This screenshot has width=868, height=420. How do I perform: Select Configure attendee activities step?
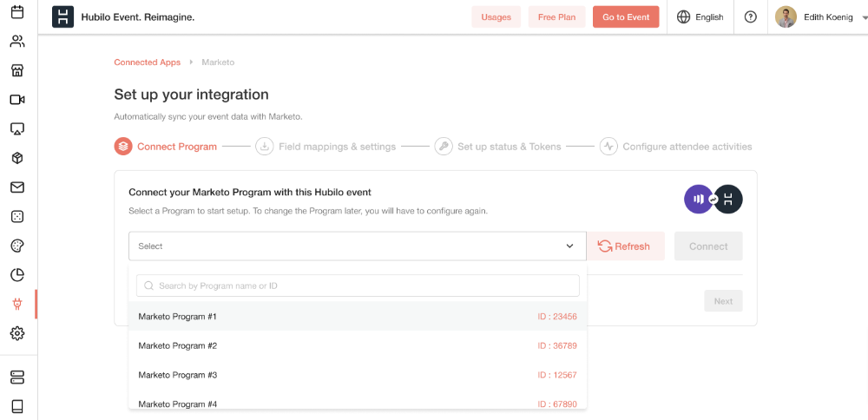(676, 147)
